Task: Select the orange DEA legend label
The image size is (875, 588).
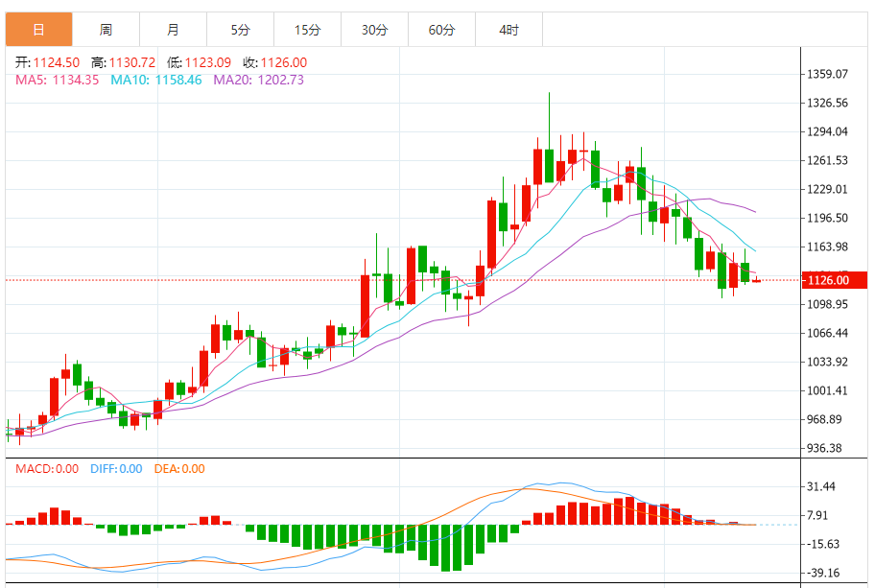Action: point(179,469)
